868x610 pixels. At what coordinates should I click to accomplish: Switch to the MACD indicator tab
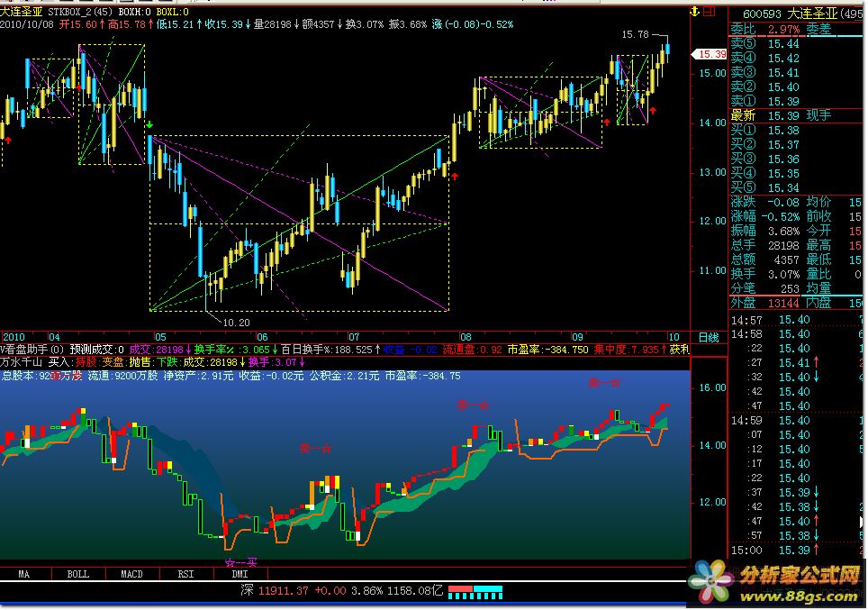(132, 574)
